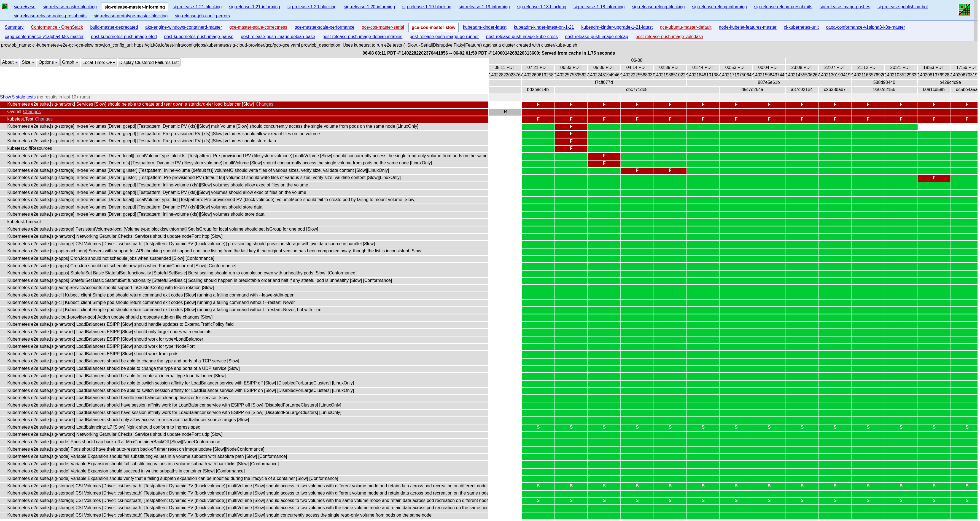Select Addon update should propagate add-on file changes row
The image size is (980, 521).
tap(244, 317)
